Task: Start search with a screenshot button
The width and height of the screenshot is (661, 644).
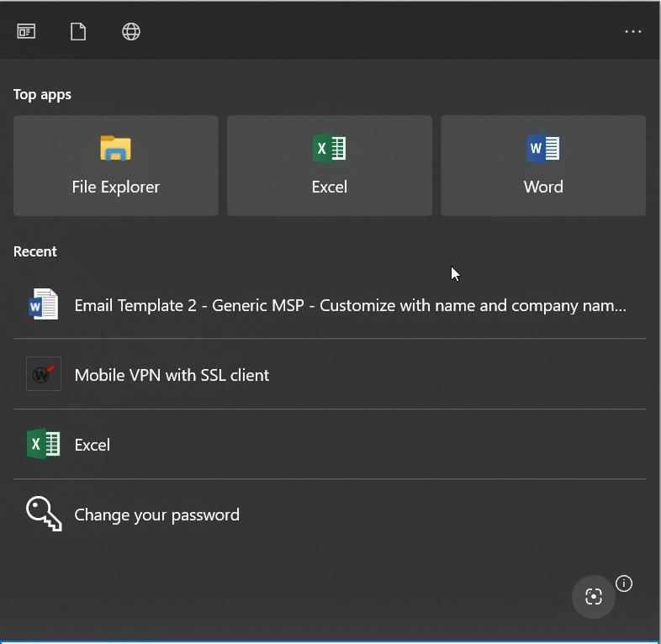Action: point(593,596)
